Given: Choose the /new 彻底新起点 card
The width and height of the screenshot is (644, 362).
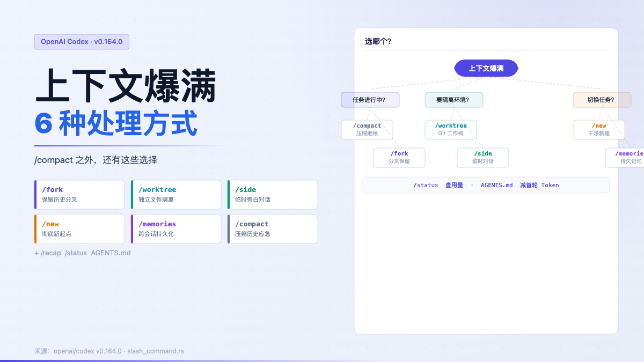Looking at the screenshot, I should 79,229.
